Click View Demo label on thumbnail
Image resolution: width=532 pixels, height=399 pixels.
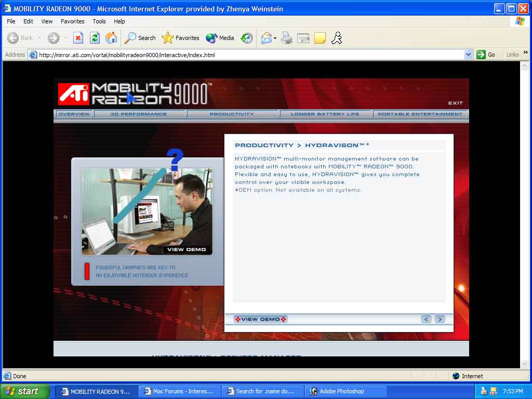187,249
